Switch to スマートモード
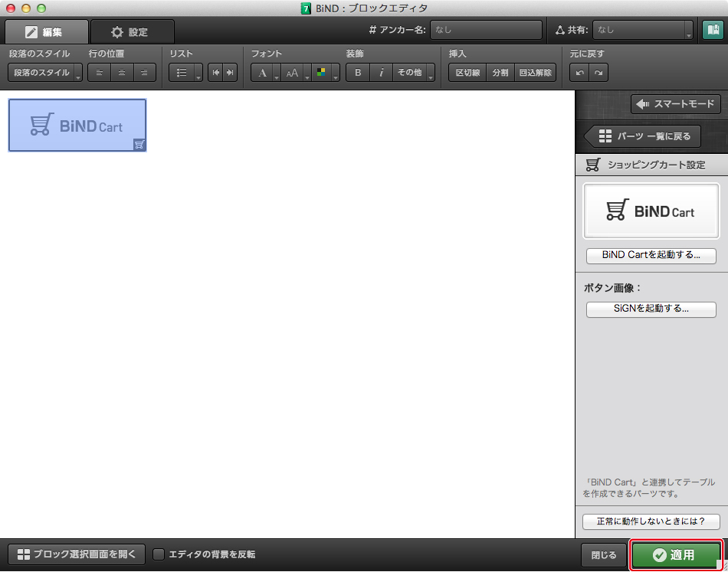This screenshot has width=728, height=572. click(676, 104)
